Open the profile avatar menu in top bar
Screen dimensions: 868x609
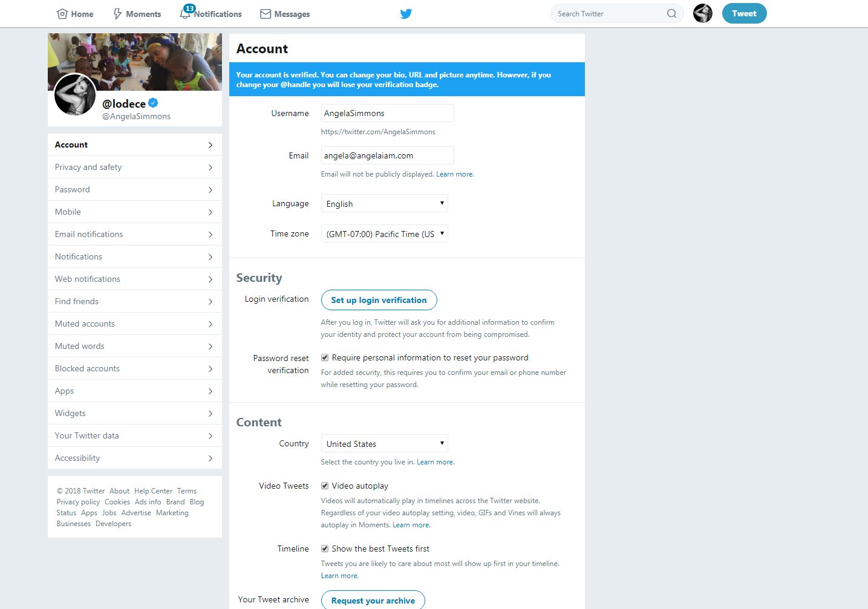(x=702, y=13)
